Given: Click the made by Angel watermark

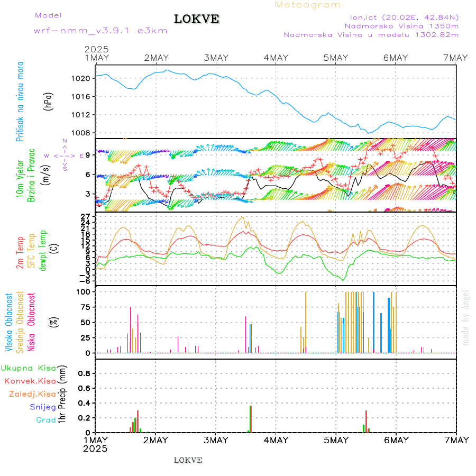Looking at the screenshot, I should 466,317.
